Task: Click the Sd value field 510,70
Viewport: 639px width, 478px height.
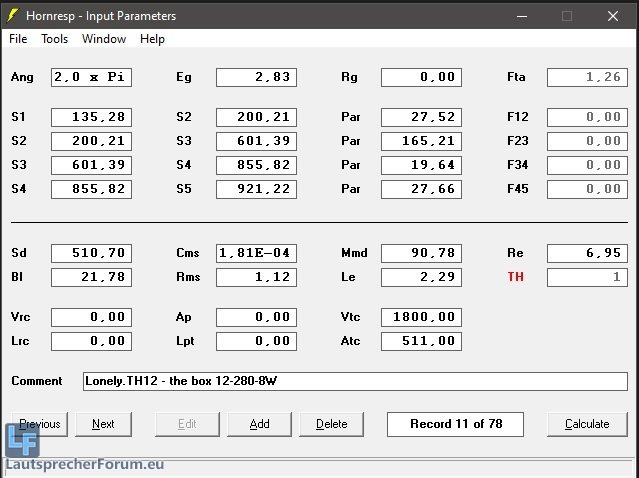Action: click(x=91, y=253)
